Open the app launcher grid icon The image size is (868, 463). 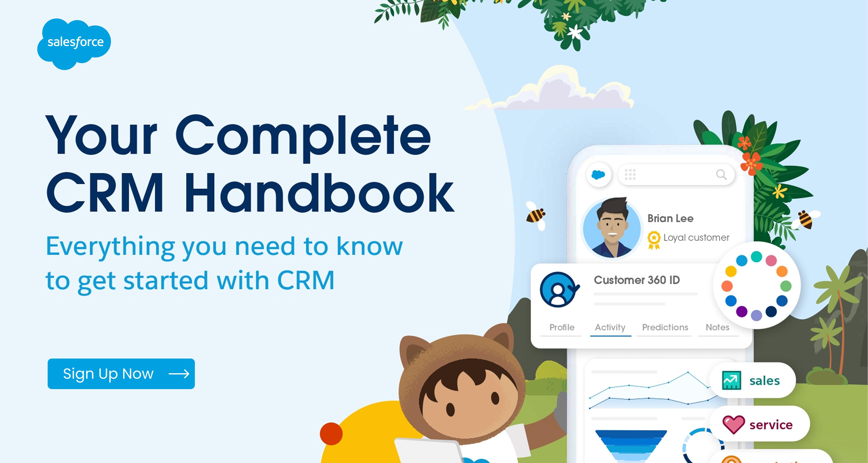pos(630,174)
